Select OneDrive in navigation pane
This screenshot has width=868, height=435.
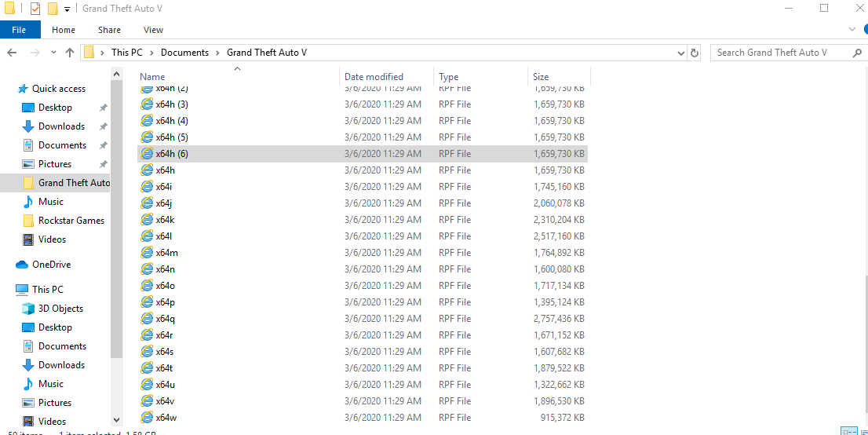[x=51, y=265]
